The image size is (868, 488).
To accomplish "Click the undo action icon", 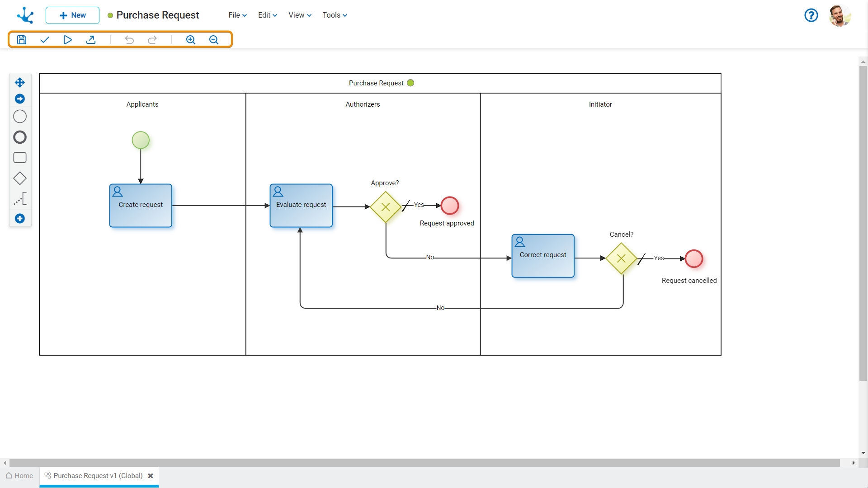I will (130, 39).
